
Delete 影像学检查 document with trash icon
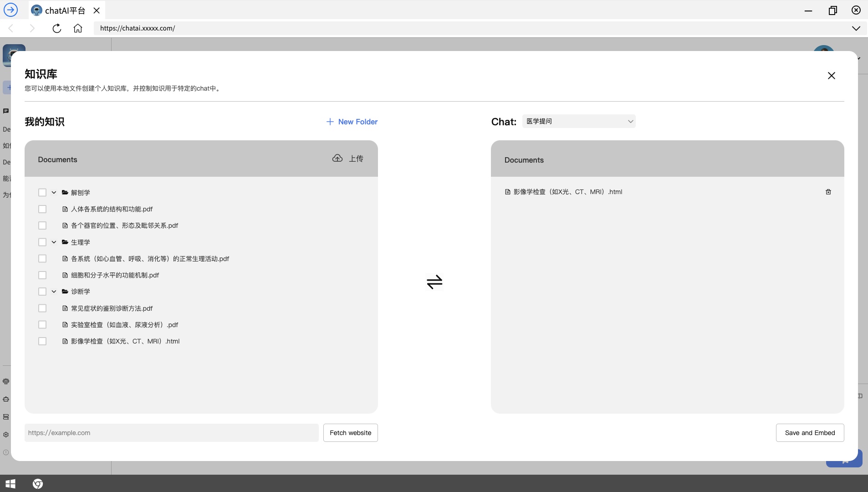point(828,192)
